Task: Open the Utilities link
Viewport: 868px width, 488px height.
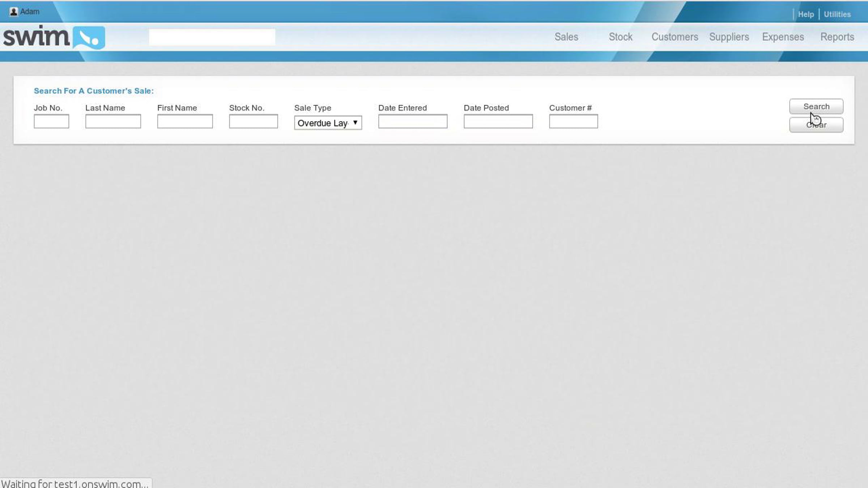Action: 837,14
